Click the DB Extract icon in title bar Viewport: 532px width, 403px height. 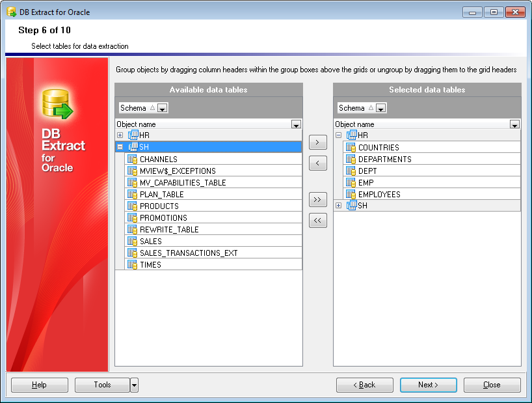12,12
